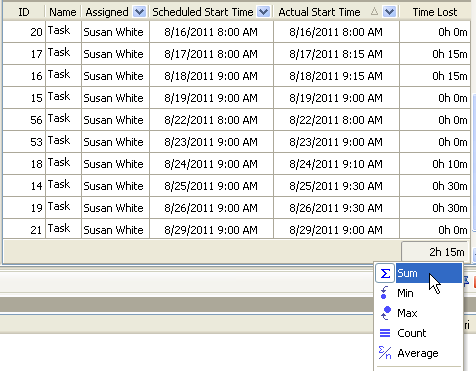Click scheduled time 8/18/2011 9:00 AM
Image resolution: width=476 pixels, height=371 pixels.
pos(211,76)
